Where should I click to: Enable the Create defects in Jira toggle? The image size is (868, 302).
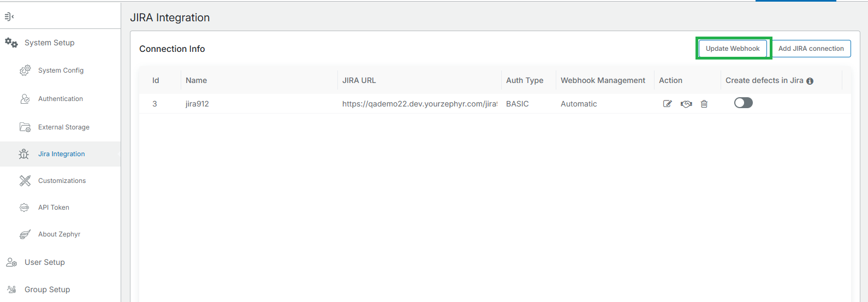click(x=743, y=103)
